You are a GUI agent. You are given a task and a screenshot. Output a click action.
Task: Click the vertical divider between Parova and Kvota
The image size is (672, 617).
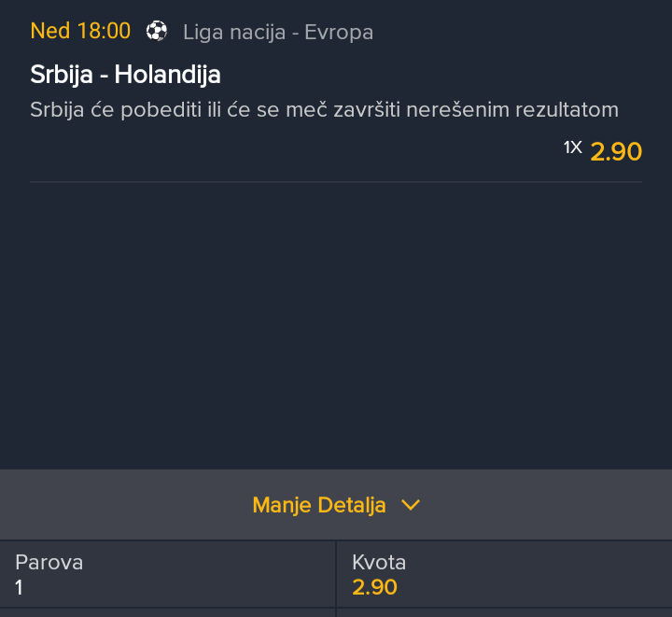(336, 574)
